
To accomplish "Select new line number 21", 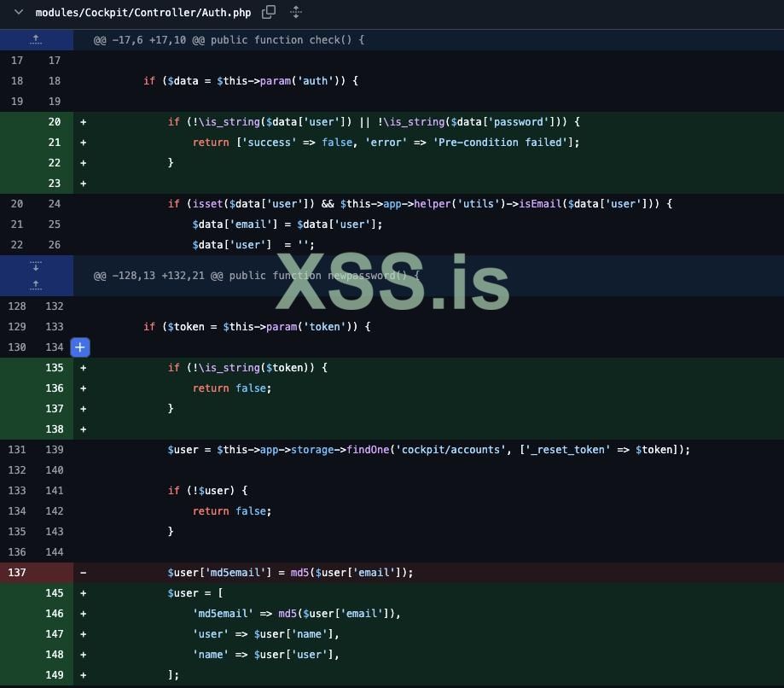I will (55, 142).
